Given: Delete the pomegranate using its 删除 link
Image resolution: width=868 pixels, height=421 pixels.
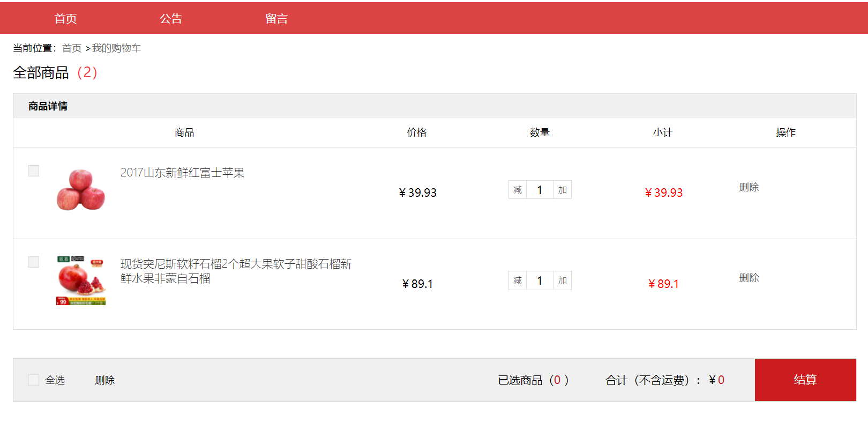Looking at the screenshot, I should point(748,278).
